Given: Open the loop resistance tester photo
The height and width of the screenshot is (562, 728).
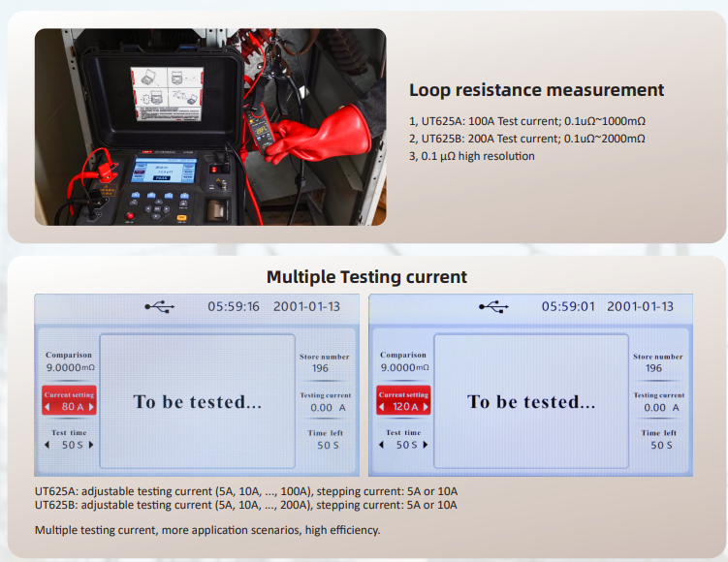Looking at the screenshot, I should [210, 127].
